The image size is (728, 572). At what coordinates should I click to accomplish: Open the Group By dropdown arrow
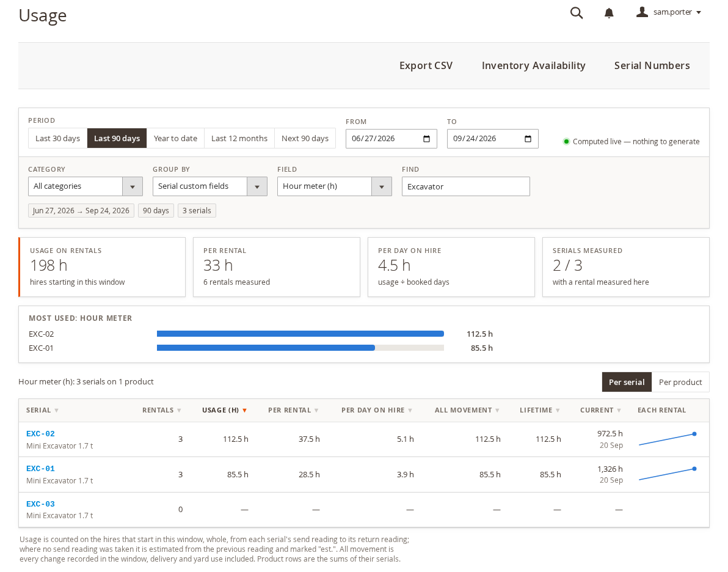point(257,187)
